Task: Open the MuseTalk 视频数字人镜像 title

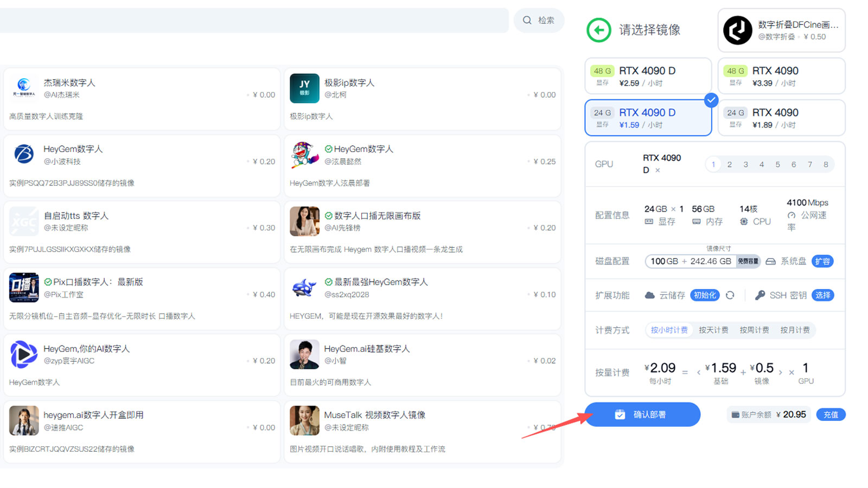Action: tap(374, 415)
